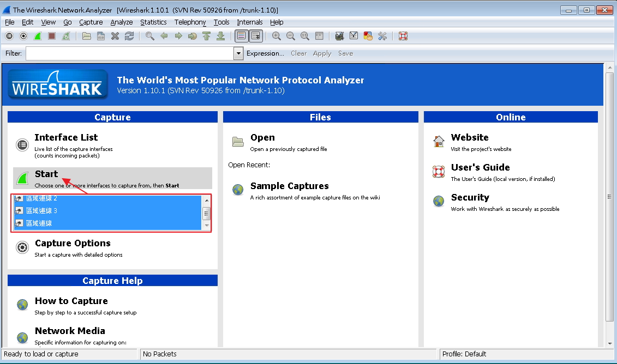Reload the capture file toolbar icon
This screenshot has height=364, width=617.
[x=129, y=36]
